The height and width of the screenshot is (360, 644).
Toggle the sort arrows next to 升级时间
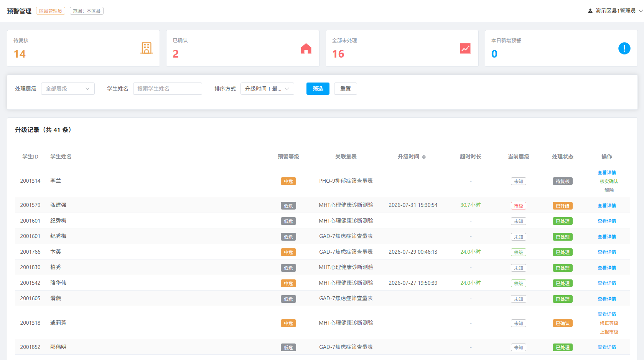pos(424,157)
